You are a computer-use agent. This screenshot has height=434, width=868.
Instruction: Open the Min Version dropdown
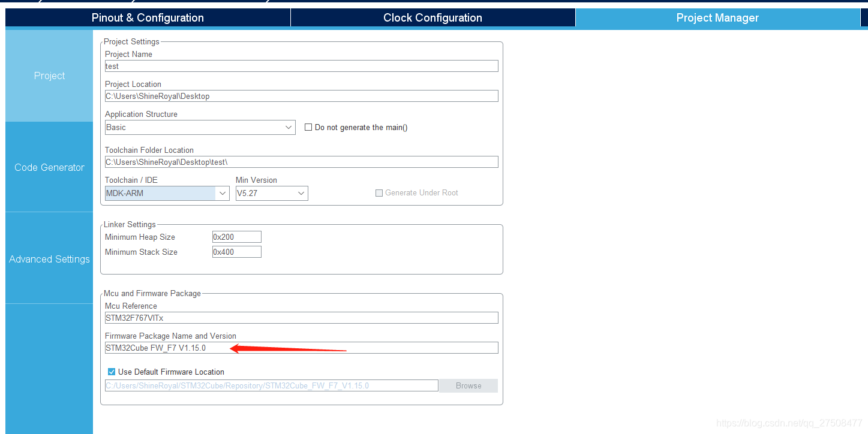click(272, 193)
